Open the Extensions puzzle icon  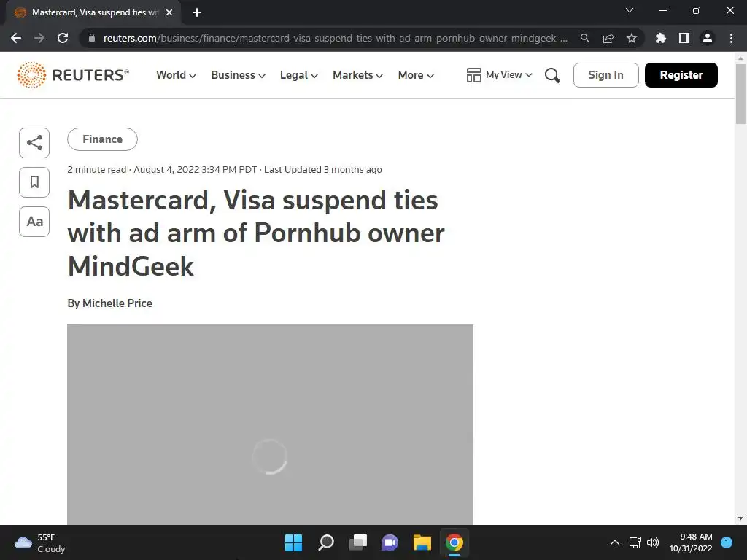(661, 38)
